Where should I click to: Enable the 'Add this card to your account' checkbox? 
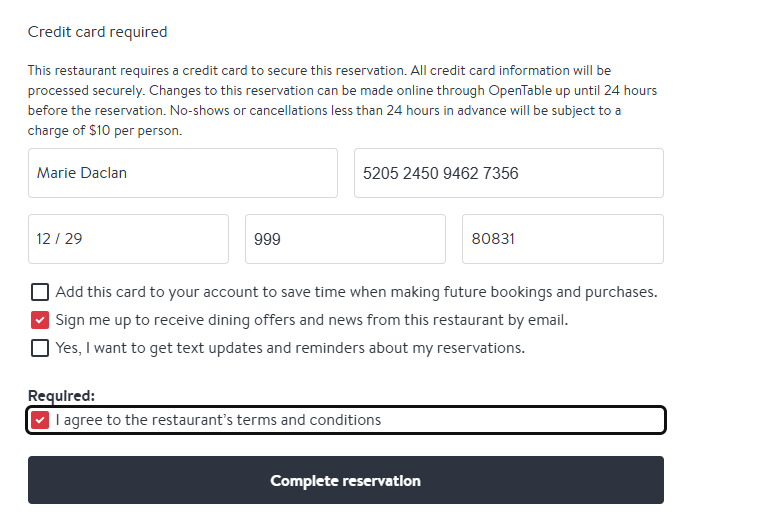[x=40, y=292]
